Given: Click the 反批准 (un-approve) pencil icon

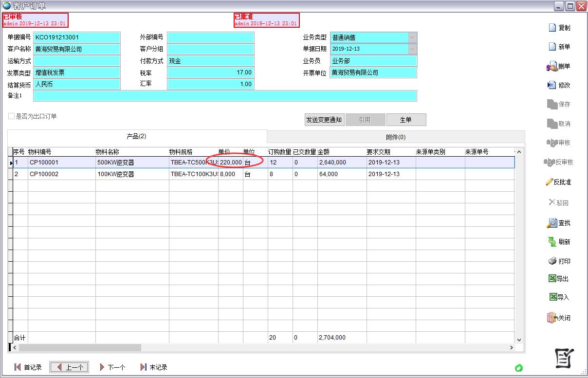Looking at the screenshot, I should pyautogui.click(x=550, y=182).
